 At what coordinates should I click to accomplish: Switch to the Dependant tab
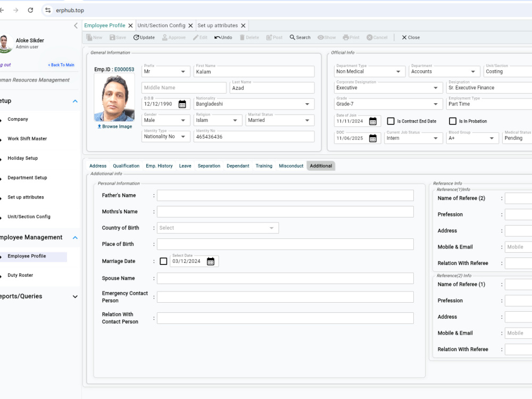tap(238, 166)
